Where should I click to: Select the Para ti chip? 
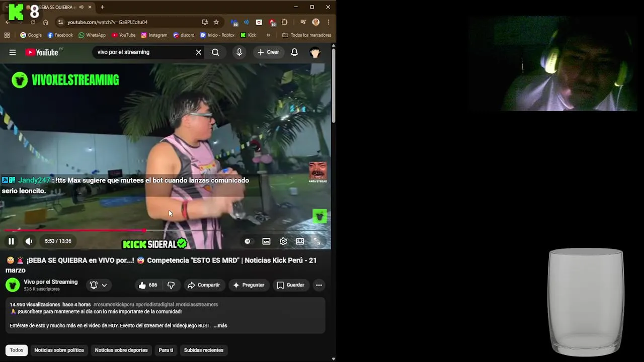point(166,350)
